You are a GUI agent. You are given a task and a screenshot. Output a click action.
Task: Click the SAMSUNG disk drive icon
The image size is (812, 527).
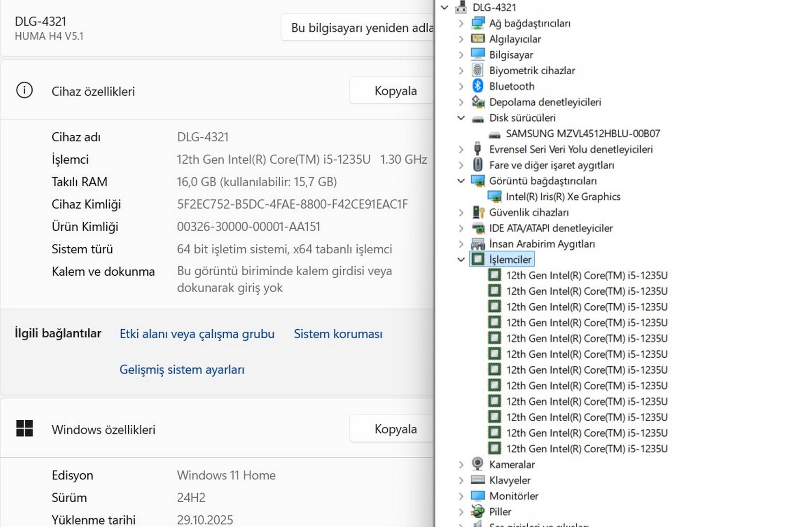coord(495,134)
